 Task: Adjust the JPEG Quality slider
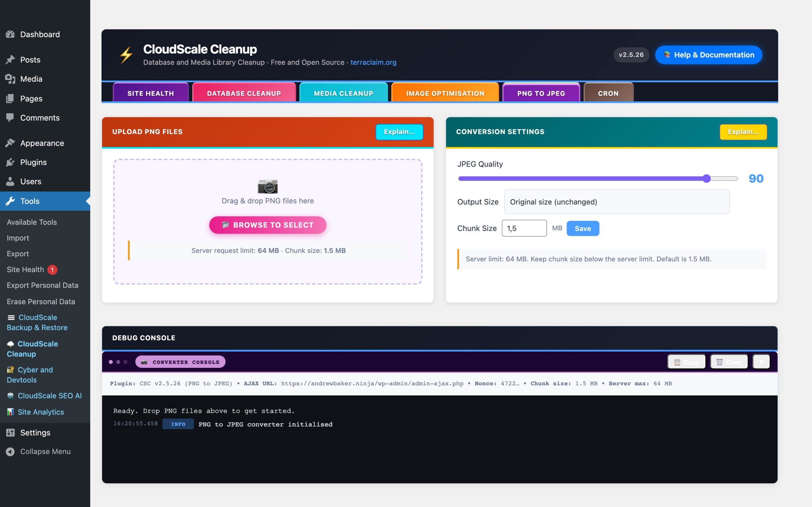pos(706,178)
